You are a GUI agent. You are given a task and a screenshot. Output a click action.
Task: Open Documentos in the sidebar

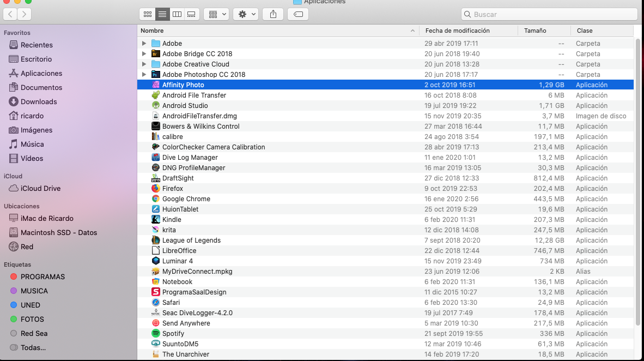[41, 88]
